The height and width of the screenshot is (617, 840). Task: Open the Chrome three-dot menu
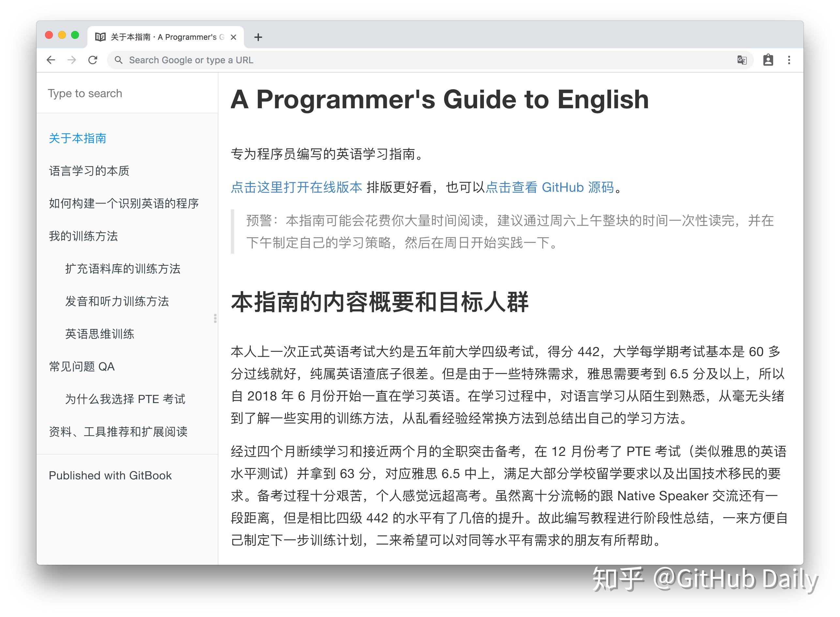(x=789, y=60)
